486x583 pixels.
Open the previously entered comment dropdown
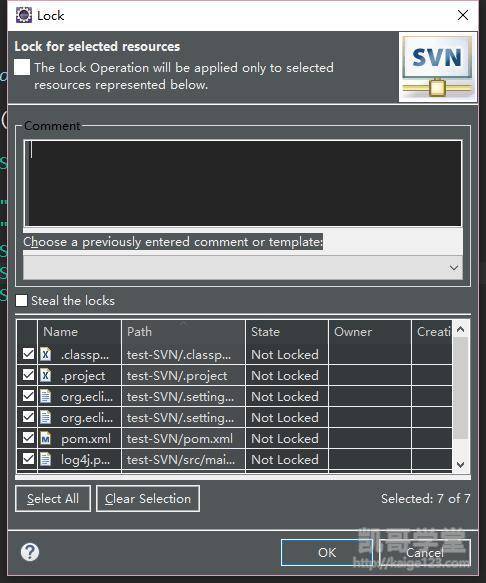[x=243, y=267]
